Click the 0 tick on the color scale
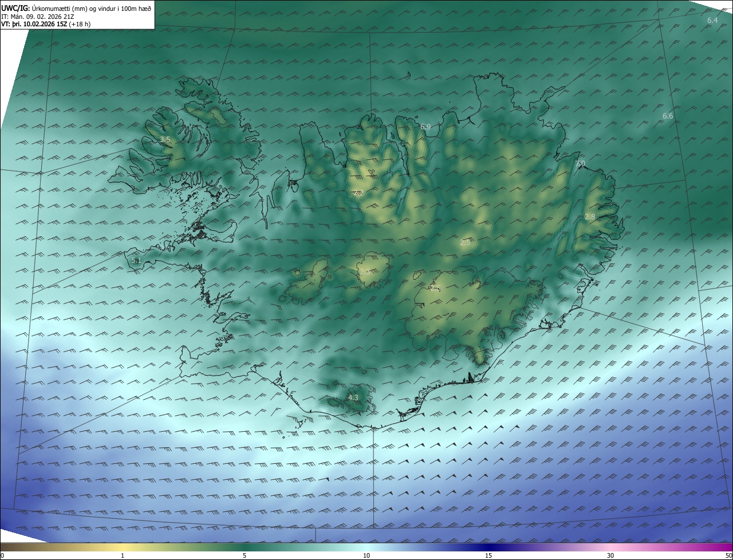The image size is (733, 560). (x=2, y=555)
